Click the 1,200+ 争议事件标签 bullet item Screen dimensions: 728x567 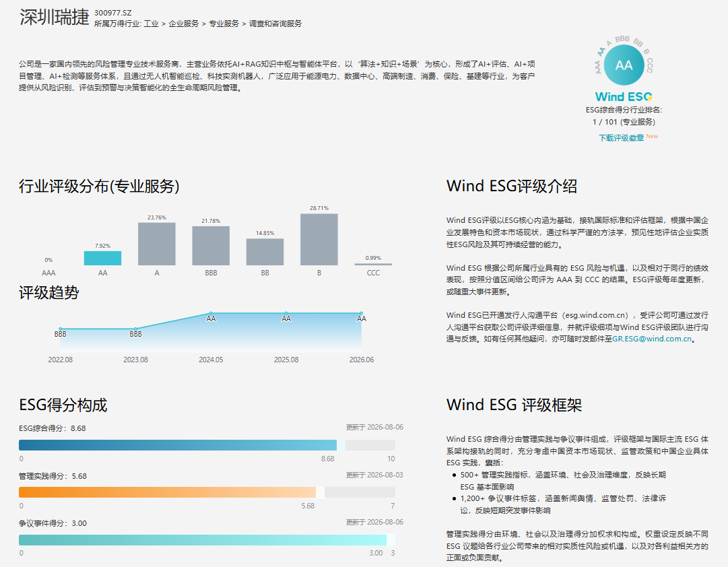point(563,504)
